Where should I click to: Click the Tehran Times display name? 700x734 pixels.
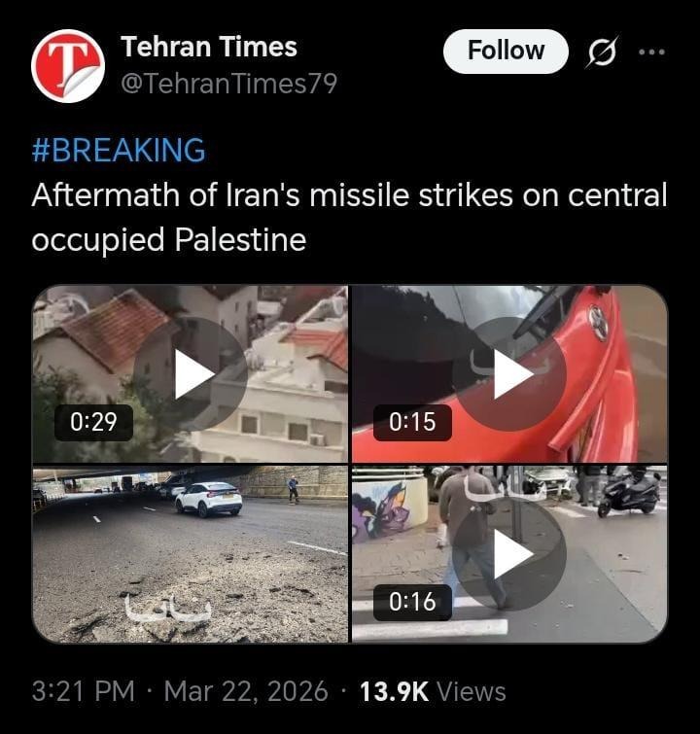pos(209,47)
